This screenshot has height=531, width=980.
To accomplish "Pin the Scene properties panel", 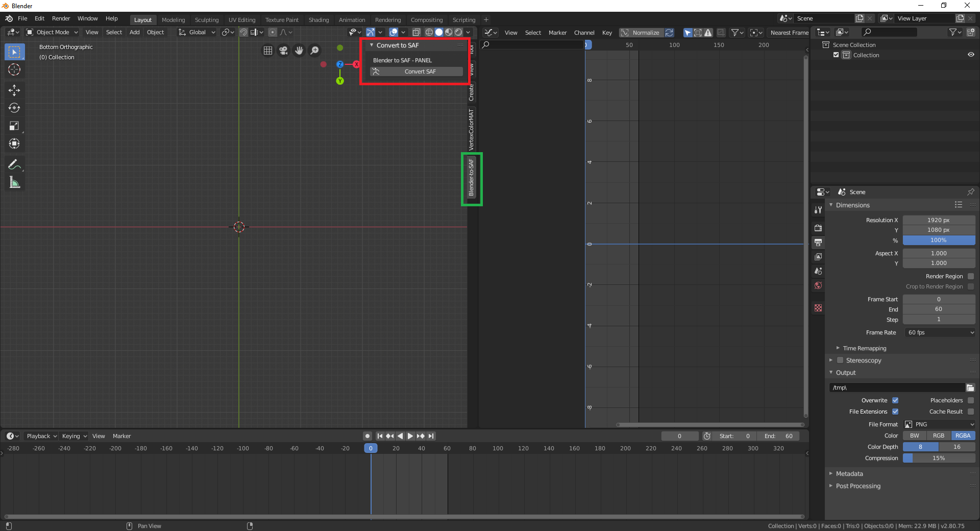I will pos(970,192).
